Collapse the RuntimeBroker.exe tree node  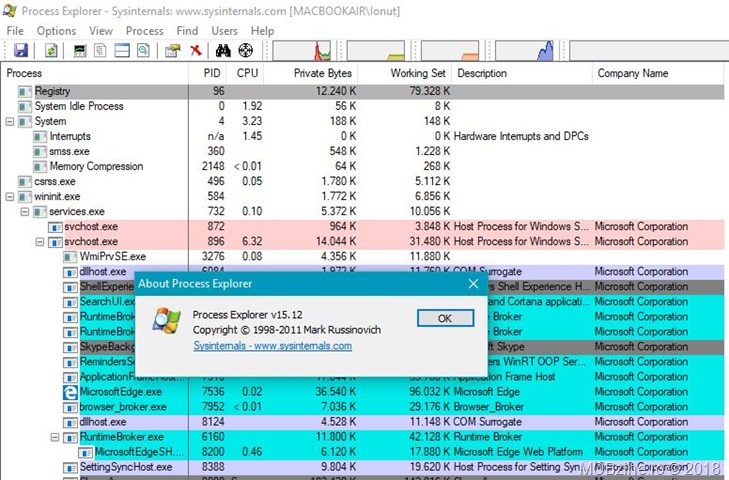(54, 437)
